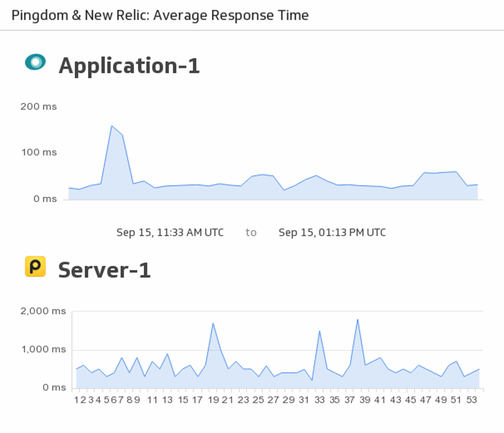Click the word 'to' between the dates
Screen dimensions: 504x433
[x=251, y=233]
